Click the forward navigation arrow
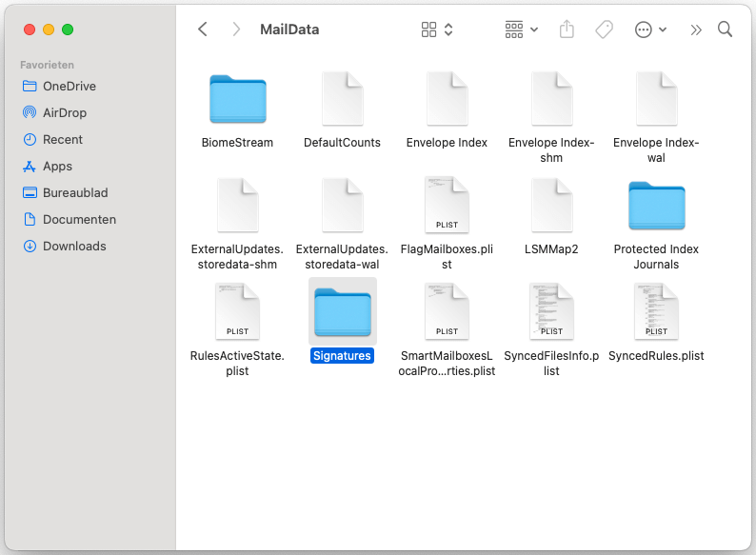Screen dimensions: 756x555 pyautogui.click(x=236, y=30)
